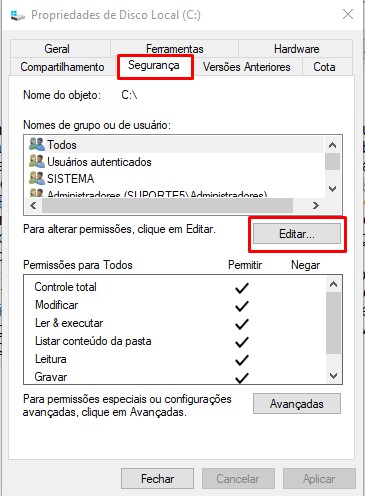Click right arrow of horizontal scrollbar
The image size is (365, 496).
point(316,205)
